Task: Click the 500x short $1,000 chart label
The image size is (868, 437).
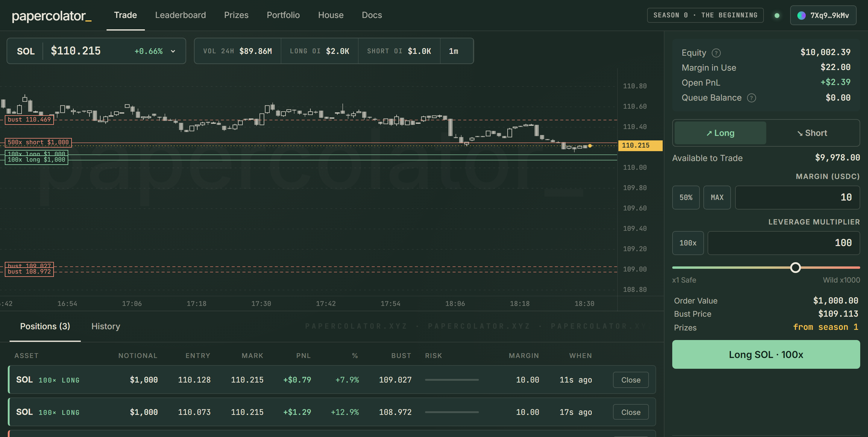Action: click(38, 142)
